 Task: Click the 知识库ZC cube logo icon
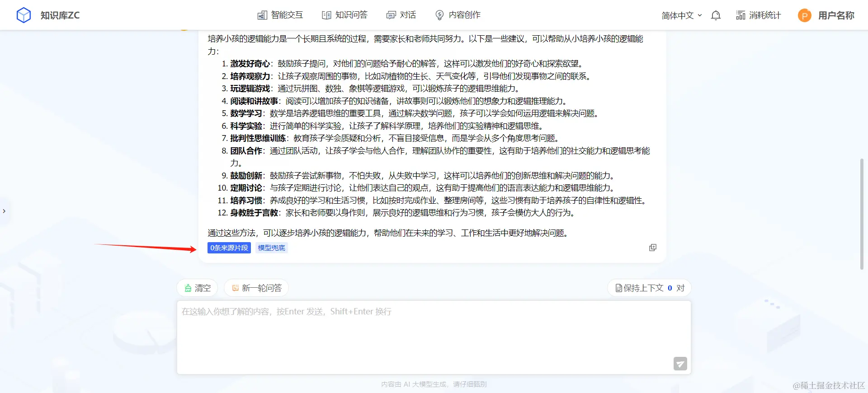point(24,15)
